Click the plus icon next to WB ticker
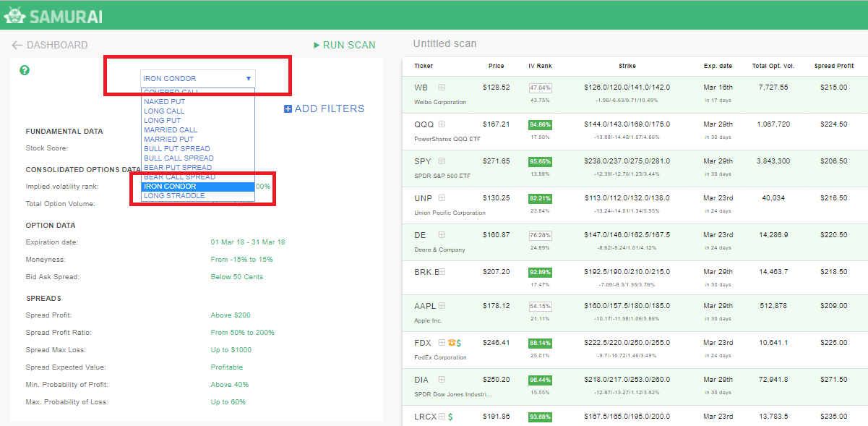The height and width of the screenshot is (426, 868). 442,88
